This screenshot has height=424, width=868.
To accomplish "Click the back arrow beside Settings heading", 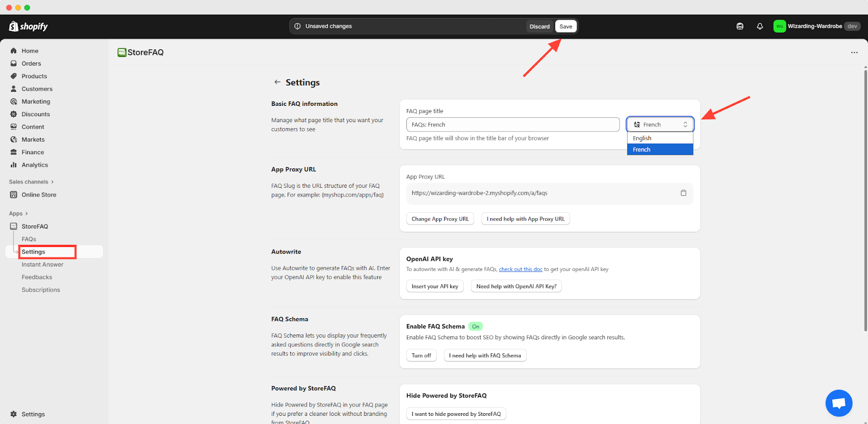I will (277, 82).
